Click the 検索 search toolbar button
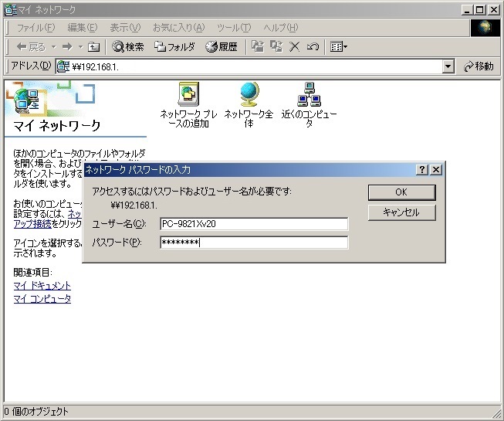504x421 pixels. [128, 47]
